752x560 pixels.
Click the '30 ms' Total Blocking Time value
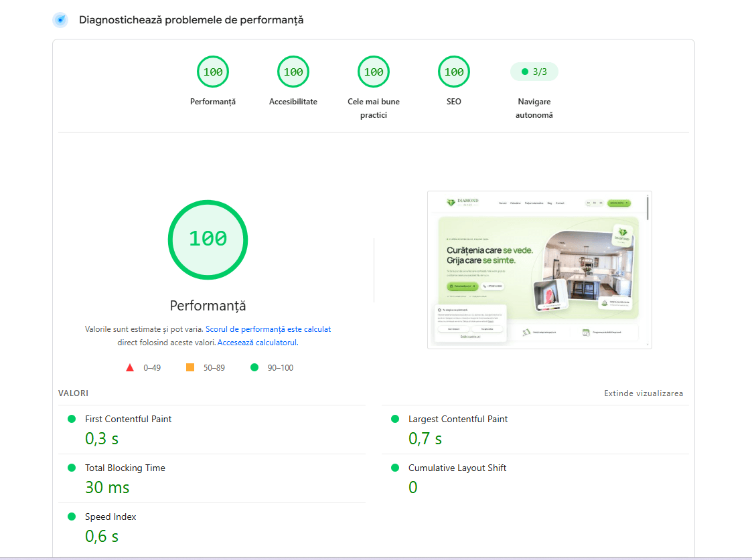click(107, 488)
